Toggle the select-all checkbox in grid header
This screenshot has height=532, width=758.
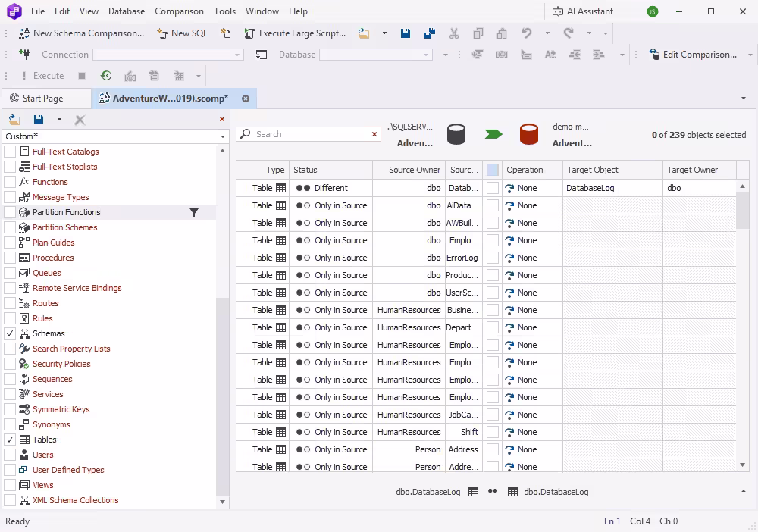pyautogui.click(x=493, y=170)
